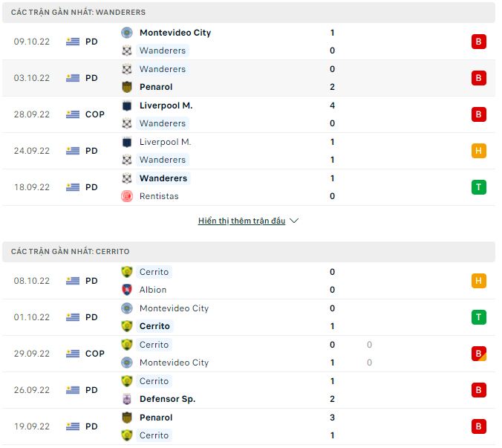Click the "Hiển thị thêm trận đấu" link
The image size is (502, 448).
[241, 221]
